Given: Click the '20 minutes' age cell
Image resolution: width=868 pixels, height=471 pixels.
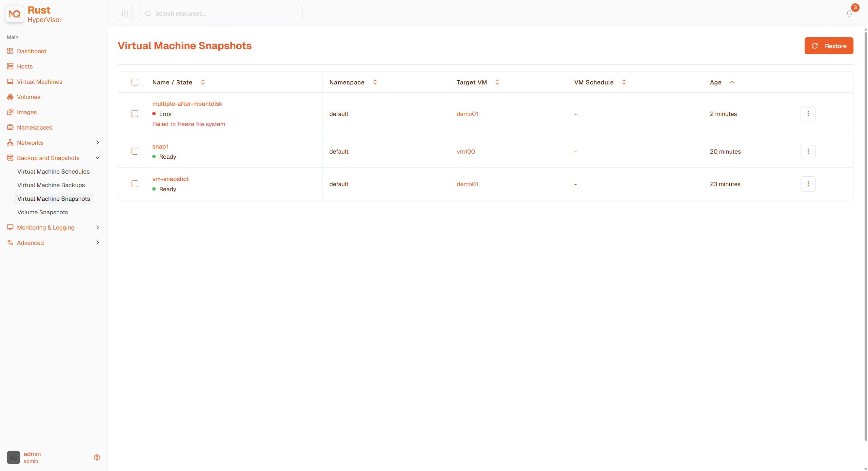Looking at the screenshot, I should [725, 152].
